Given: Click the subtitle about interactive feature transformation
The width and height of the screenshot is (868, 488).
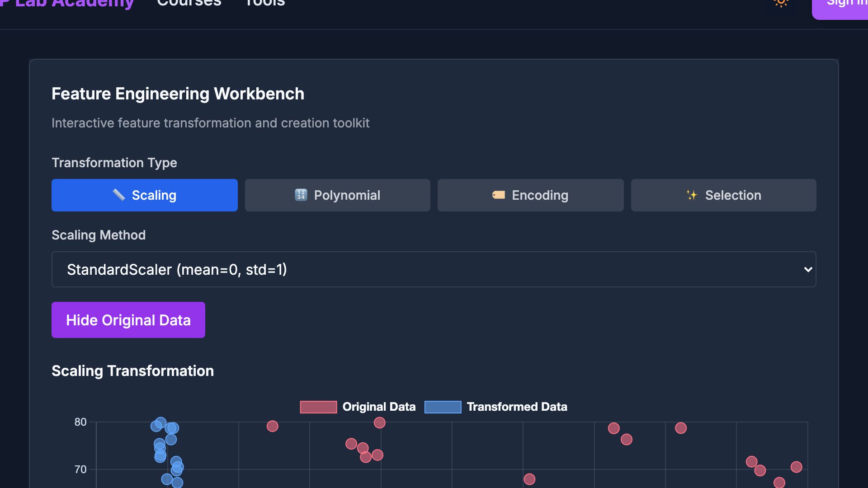Looking at the screenshot, I should [210, 123].
